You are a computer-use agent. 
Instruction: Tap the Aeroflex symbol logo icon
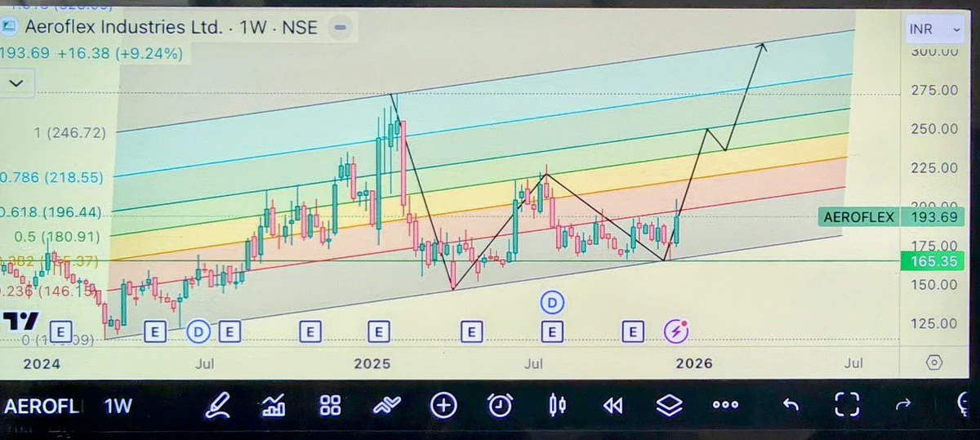point(9,27)
